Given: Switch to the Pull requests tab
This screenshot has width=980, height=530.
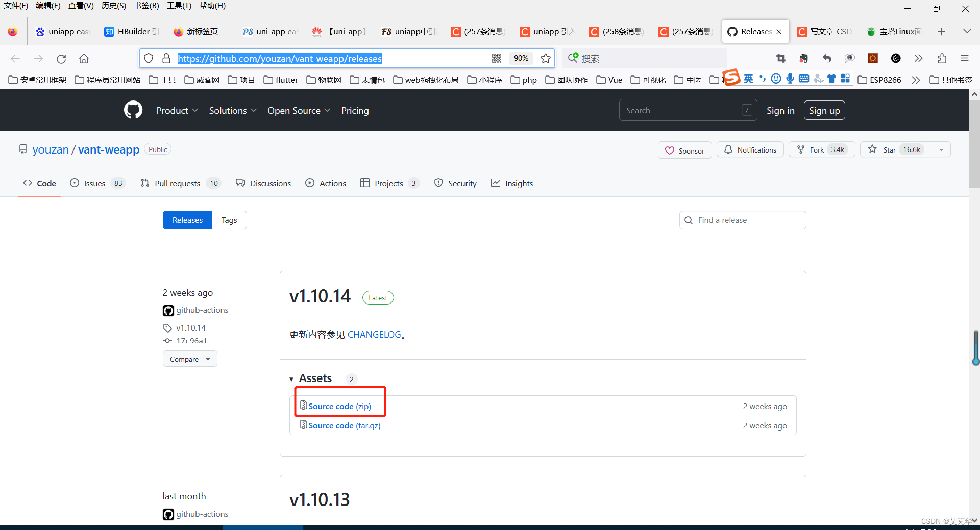Looking at the screenshot, I should click(180, 183).
